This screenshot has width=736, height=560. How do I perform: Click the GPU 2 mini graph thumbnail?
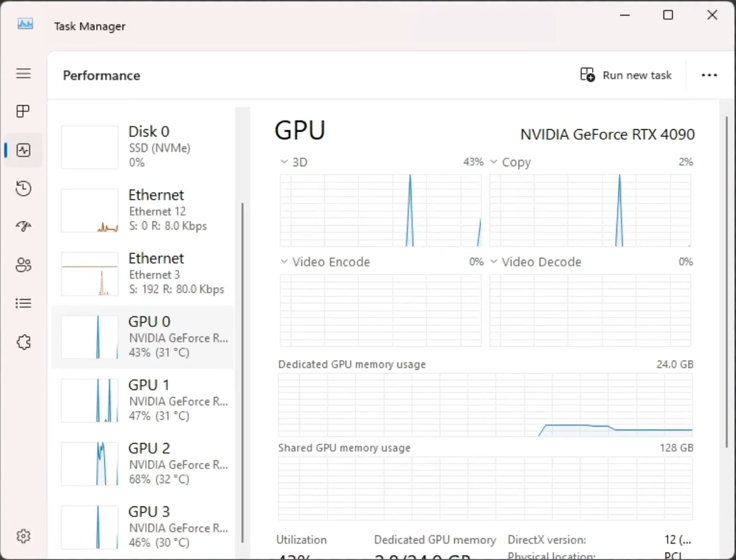tap(90, 463)
